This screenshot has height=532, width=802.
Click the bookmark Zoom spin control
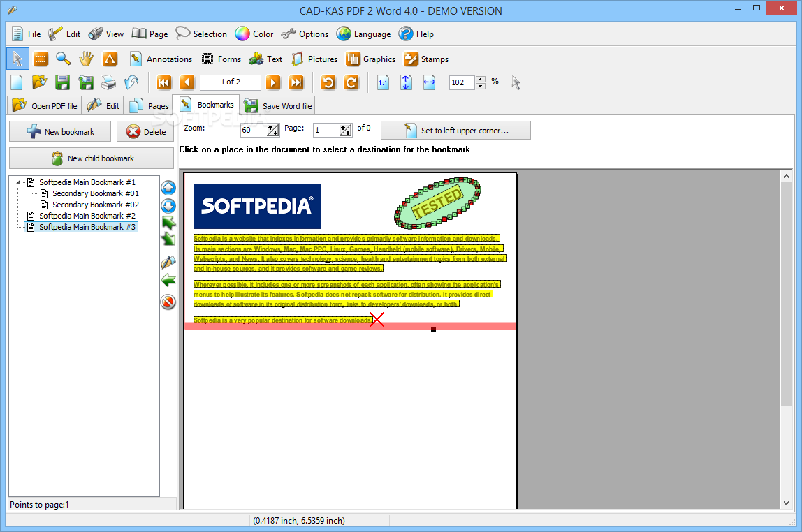[273, 131]
